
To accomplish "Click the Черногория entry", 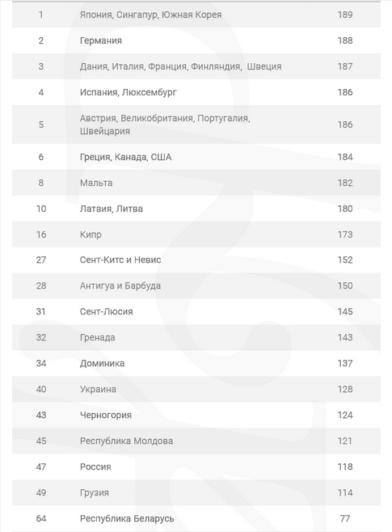I will (196, 415).
